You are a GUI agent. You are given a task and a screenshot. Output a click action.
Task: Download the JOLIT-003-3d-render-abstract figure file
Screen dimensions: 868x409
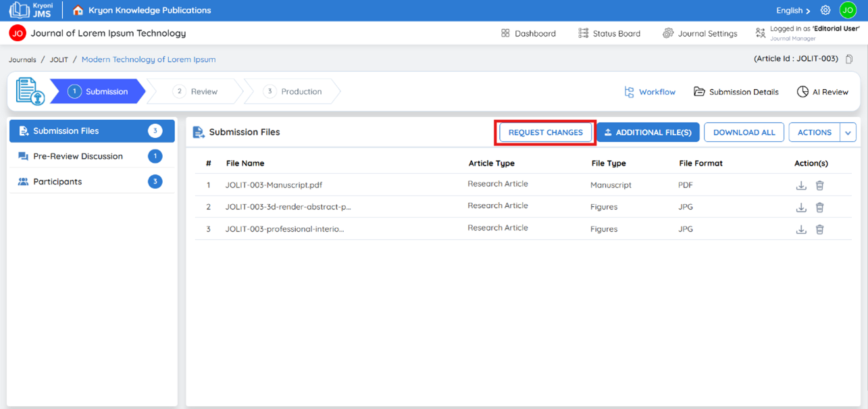pyautogui.click(x=801, y=208)
